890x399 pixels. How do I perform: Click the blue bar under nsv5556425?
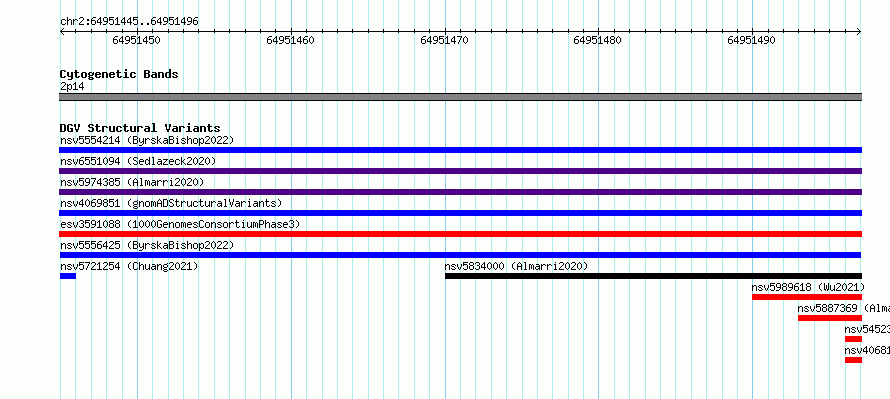[x=460, y=255]
